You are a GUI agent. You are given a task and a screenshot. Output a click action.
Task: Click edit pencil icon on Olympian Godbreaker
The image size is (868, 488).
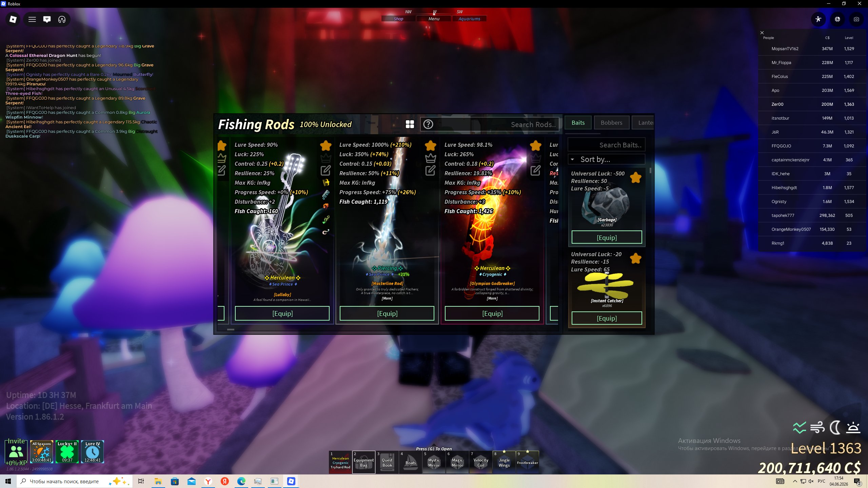pyautogui.click(x=536, y=170)
